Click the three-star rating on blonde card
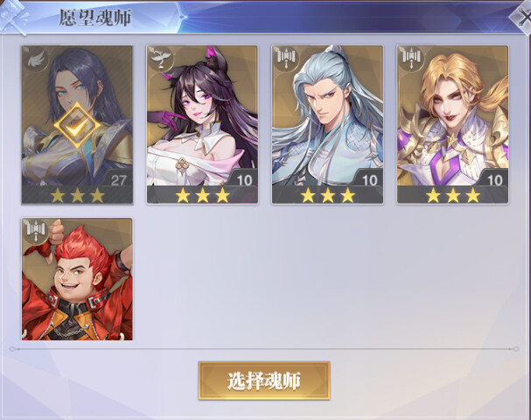This screenshot has width=531, height=420. click(453, 195)
